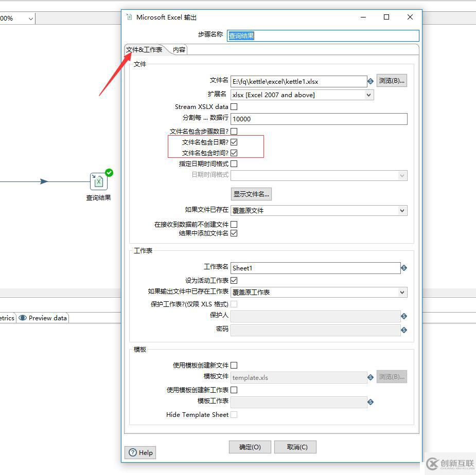Click into 文件名 path field

coord(298,81)
